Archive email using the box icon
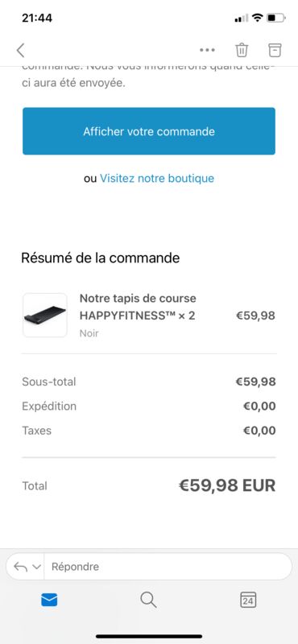Image resolution: width=298 pixels, height=644 pixels. [x=275, y=50]
